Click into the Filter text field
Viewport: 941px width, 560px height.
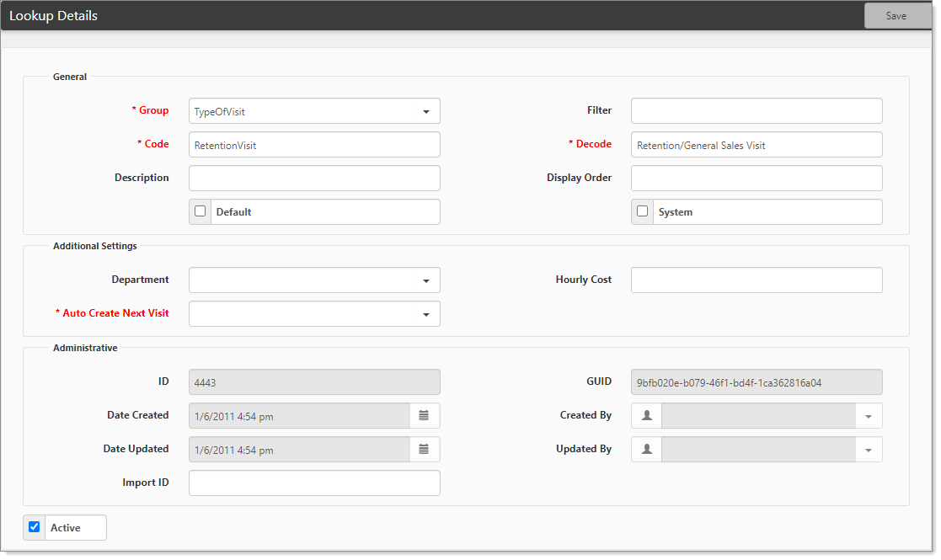coord(756,111)
